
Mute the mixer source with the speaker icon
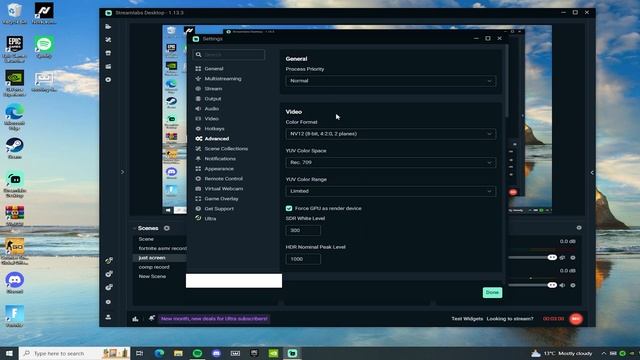point(562,285)
